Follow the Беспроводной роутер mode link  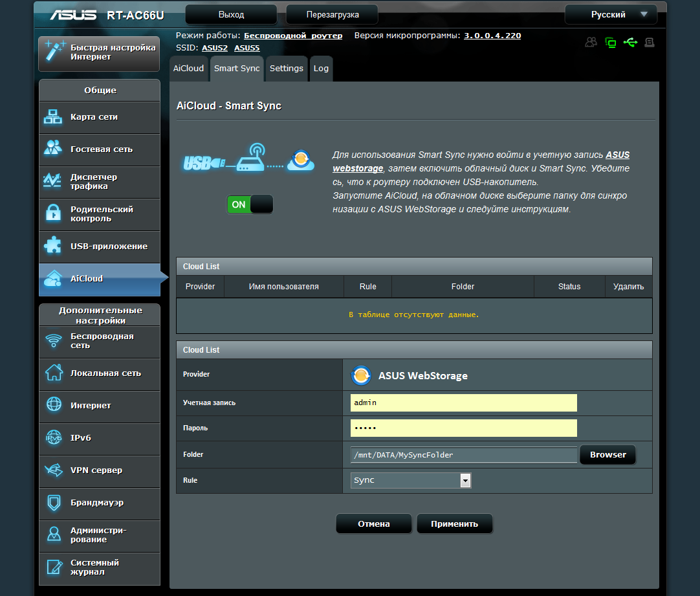tap(293, 36)
